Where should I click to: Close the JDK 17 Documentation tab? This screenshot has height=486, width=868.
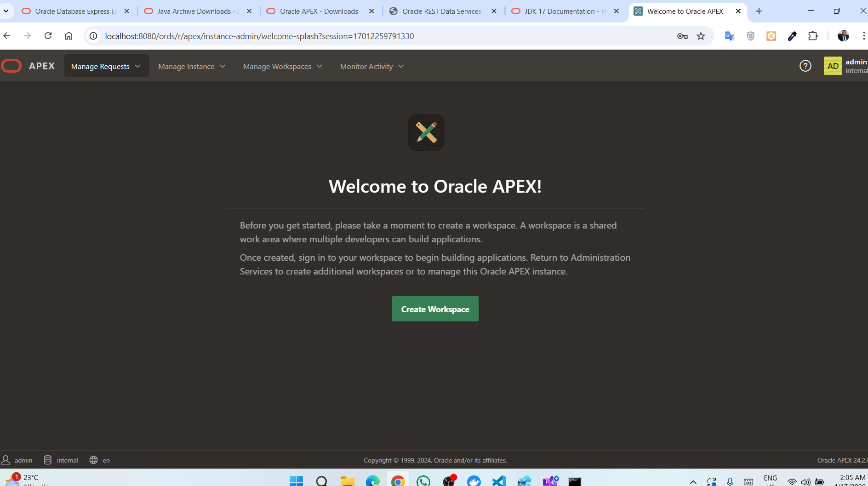pyautogui.click(x=617, y=11)
